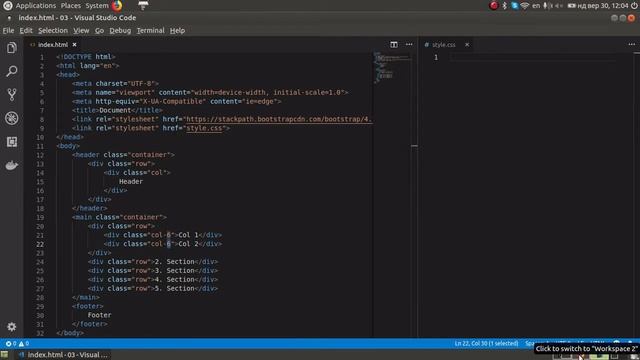Click the '5. Section' text on line 27

click(x=174, y=289)
